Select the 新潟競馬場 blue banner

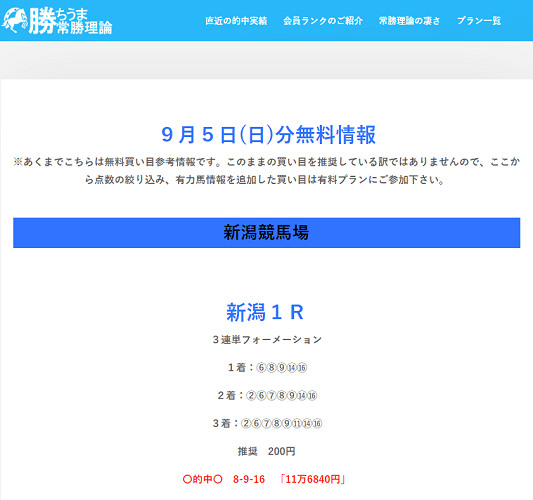coord(266,233)
